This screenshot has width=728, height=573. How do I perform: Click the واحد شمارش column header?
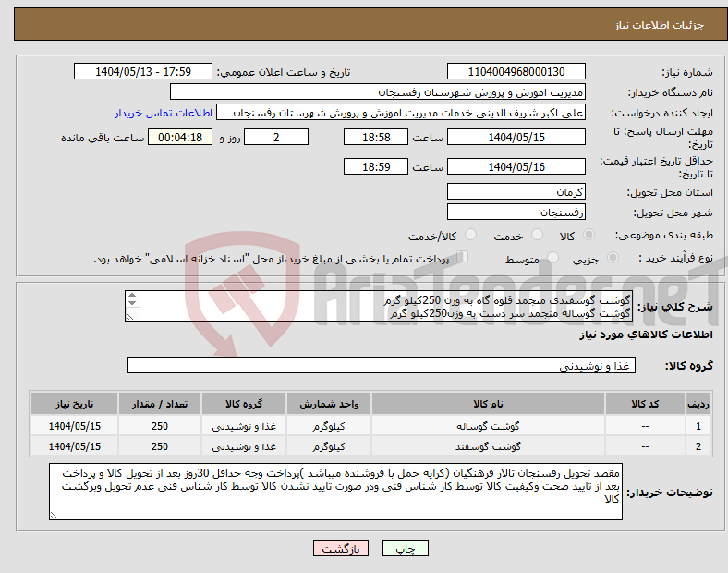point(329,404)
